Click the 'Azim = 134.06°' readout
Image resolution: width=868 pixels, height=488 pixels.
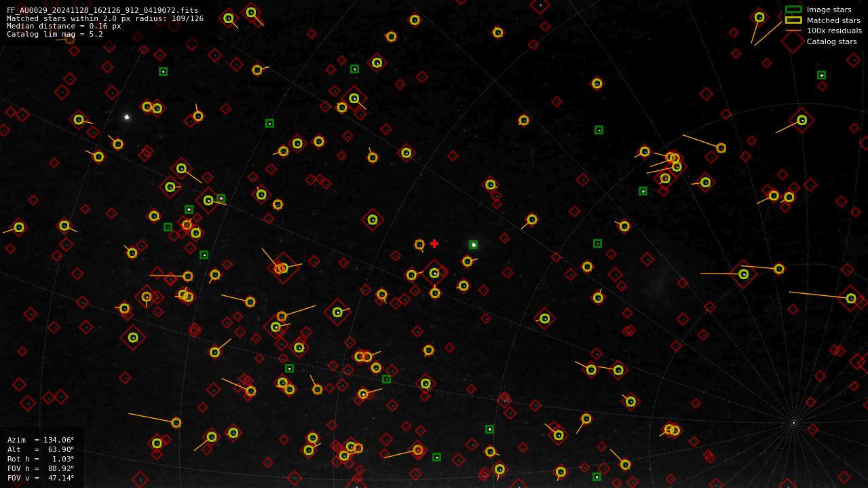(41, 440)
